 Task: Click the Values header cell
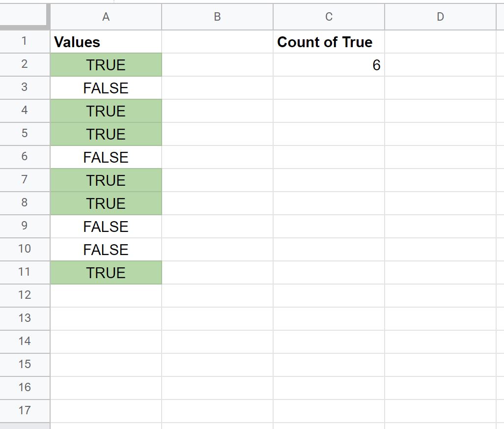(x=105, y=42)
